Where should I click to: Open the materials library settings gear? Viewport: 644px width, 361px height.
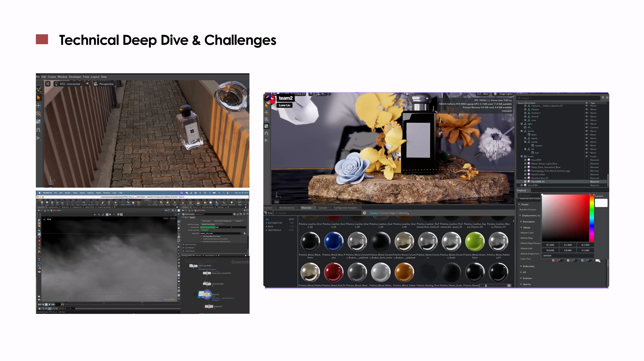[364, 213]
